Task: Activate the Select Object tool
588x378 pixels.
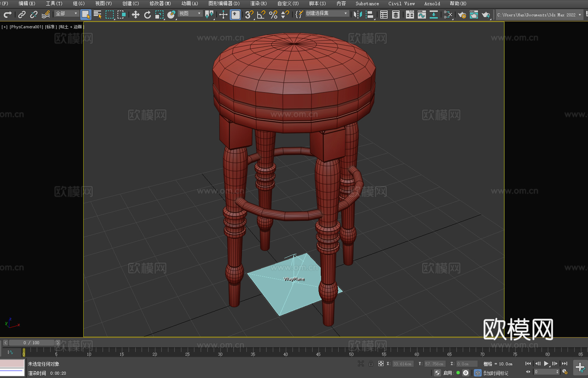Action: [86, 14]
